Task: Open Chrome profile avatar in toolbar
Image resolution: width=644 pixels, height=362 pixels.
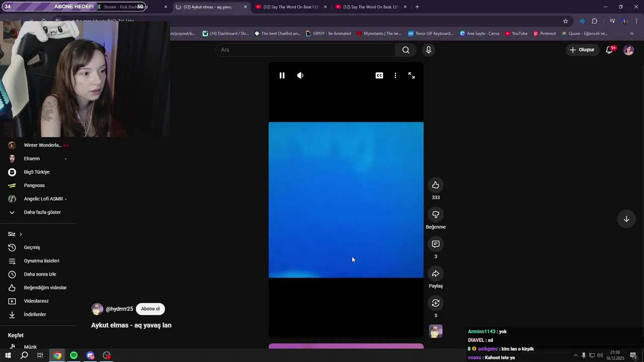Action: (624, 21)
